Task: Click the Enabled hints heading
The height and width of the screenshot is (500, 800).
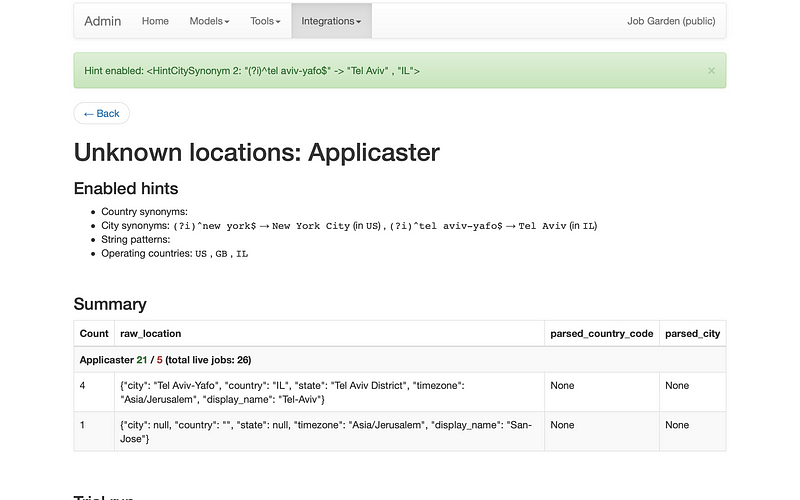Action: click(x=126, y=188)
